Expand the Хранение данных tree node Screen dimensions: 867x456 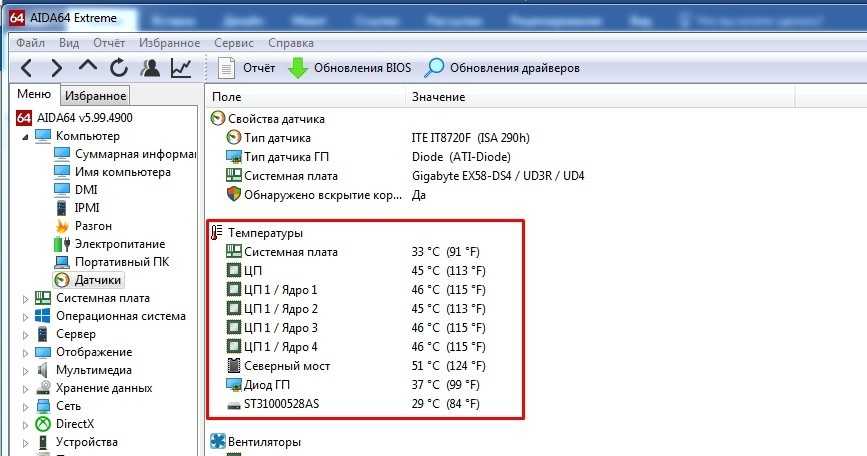click(x=25, y=388)
